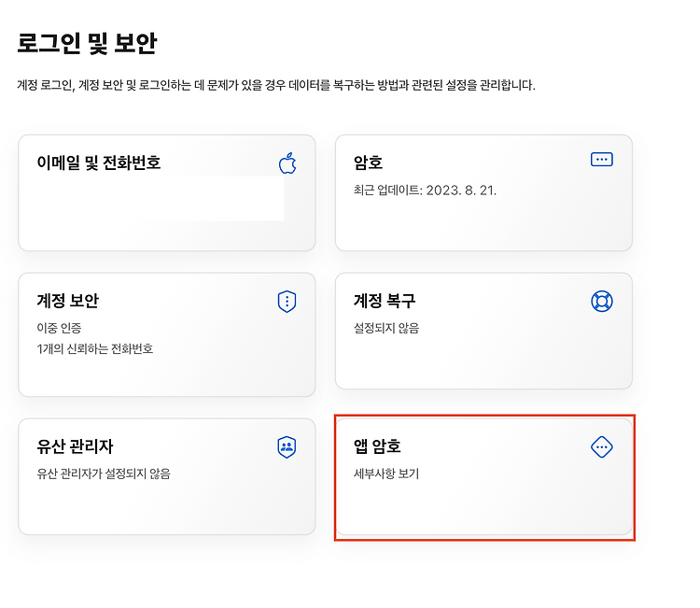Image resolution: width=700 pixels, height=608 pixels.
Task: Click the Apple logo icon
Action: tap(287, 163)
